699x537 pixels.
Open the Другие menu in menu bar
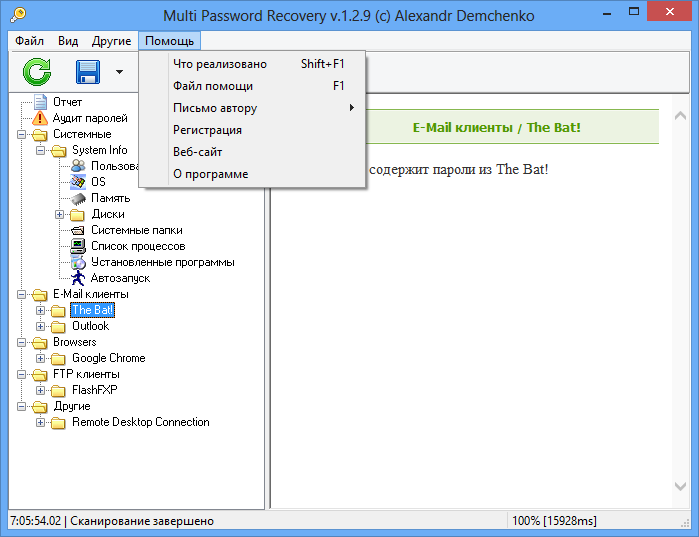point(111,41)
